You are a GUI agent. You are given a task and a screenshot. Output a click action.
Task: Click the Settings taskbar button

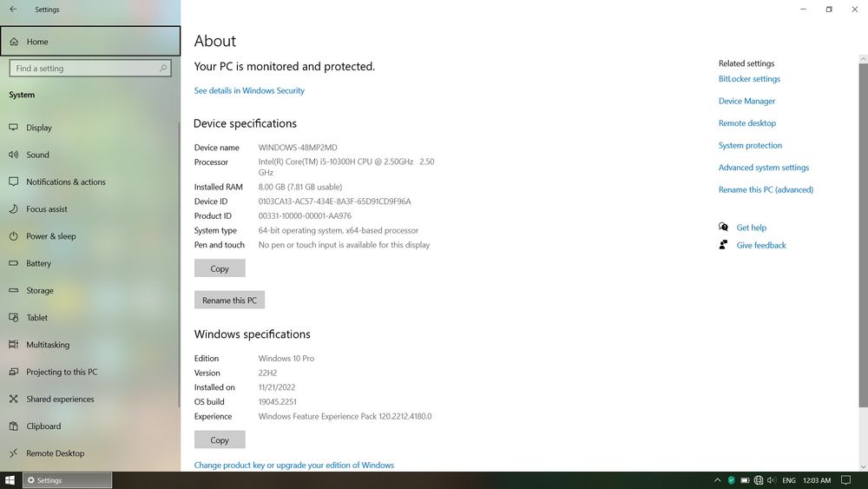tap(67, 480)
